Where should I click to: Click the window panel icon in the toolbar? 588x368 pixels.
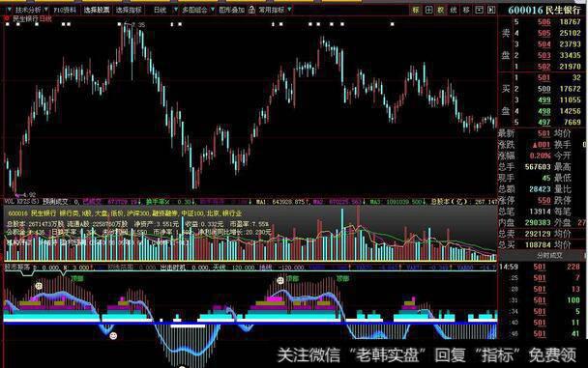pos(479,10)
